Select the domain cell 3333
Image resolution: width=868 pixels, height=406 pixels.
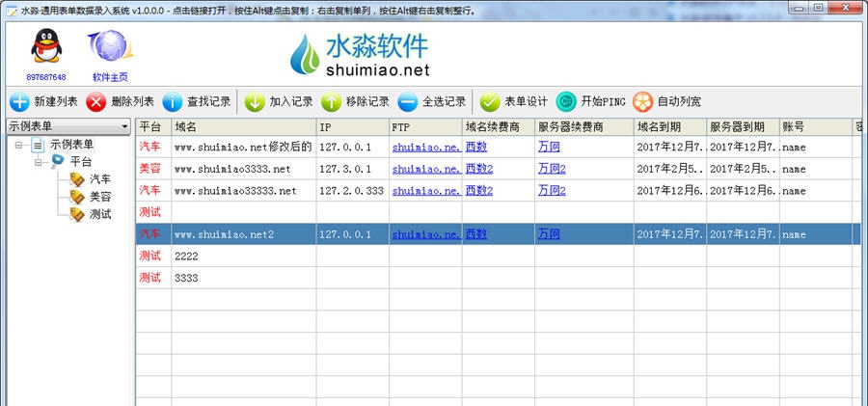[244, 278]
